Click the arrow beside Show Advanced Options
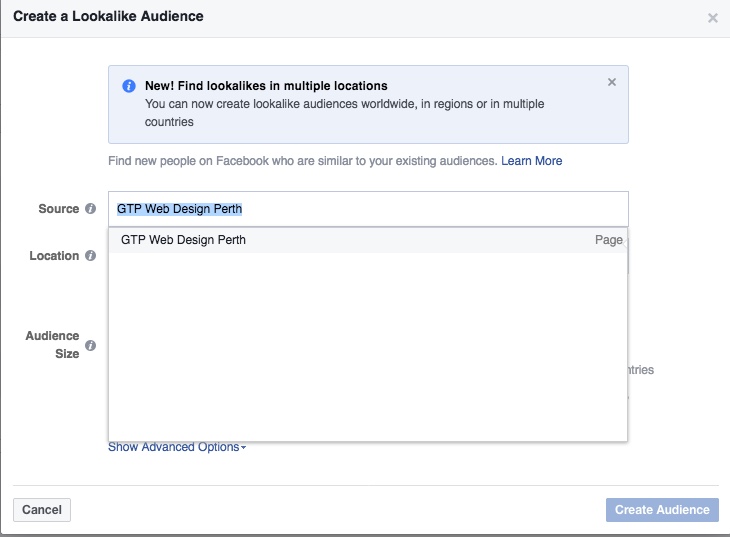 point(244,448)
